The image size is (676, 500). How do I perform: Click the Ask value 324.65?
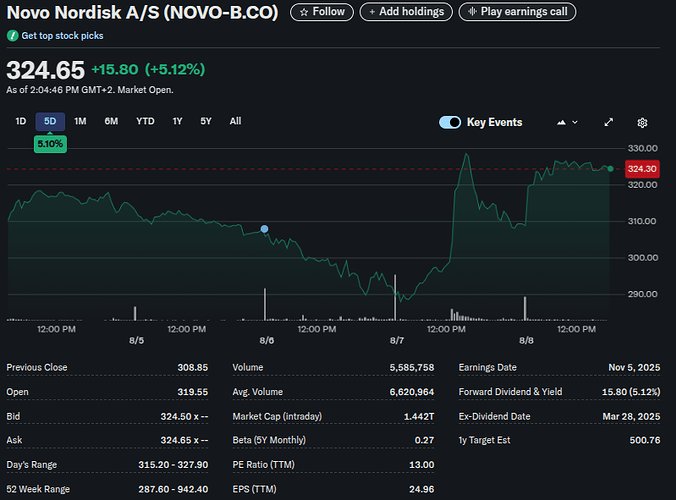pyautogui.click(x=184, y=440)
